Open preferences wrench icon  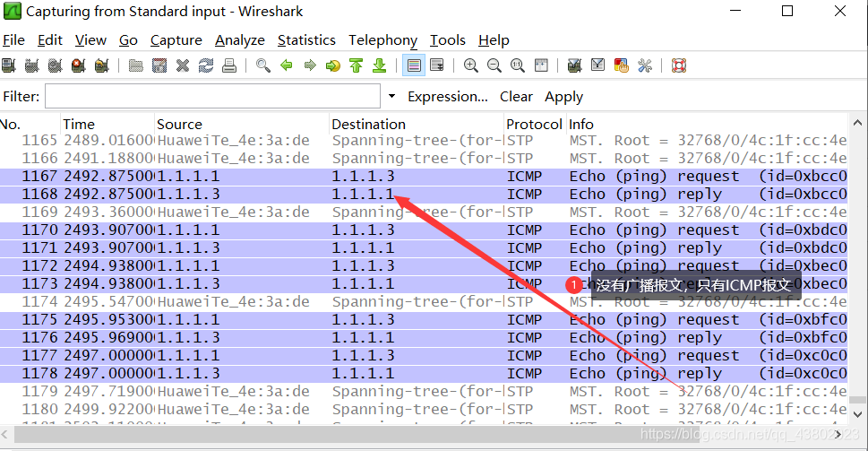pos(645,65)
